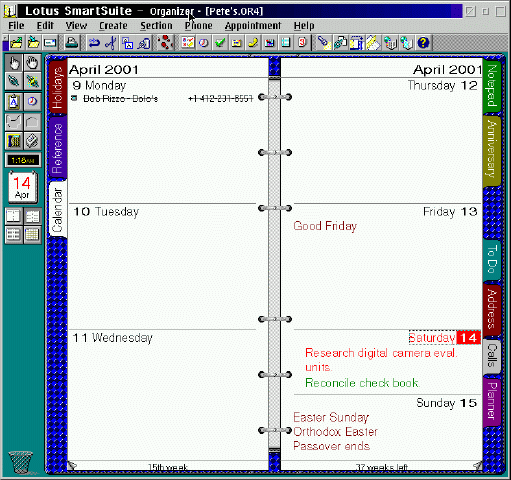Screen dimensions: 511x480
Task: Switch to the To Do tab
Action: (x=492, y=259)
